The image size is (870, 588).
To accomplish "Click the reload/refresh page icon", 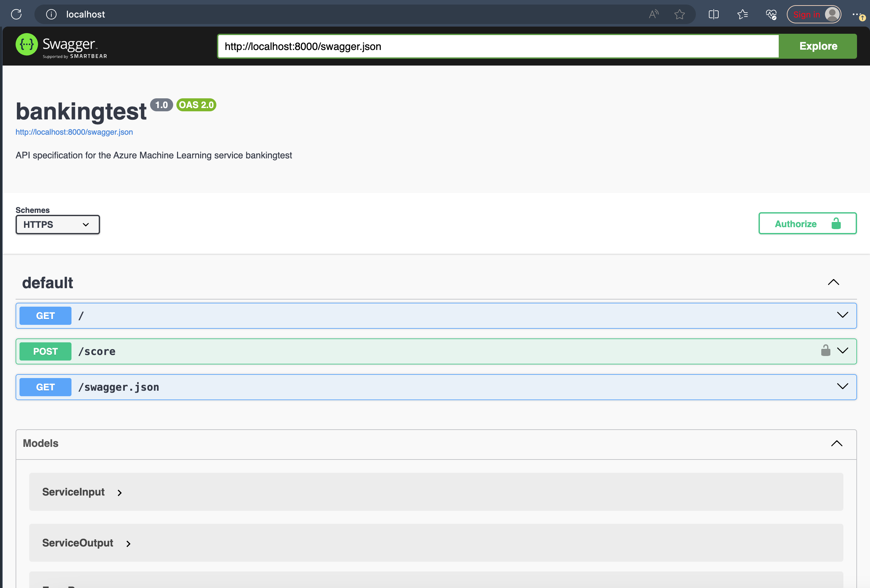I will click(17, 14).
